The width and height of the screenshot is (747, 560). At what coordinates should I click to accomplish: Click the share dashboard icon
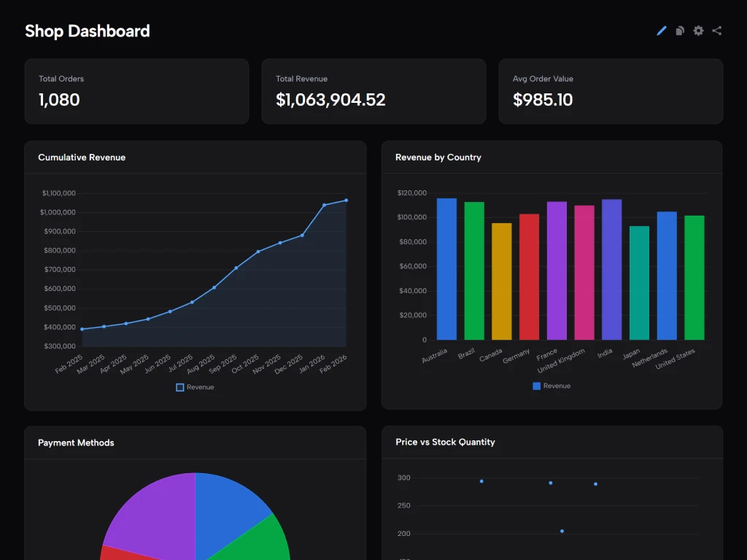tap(716, 31)
